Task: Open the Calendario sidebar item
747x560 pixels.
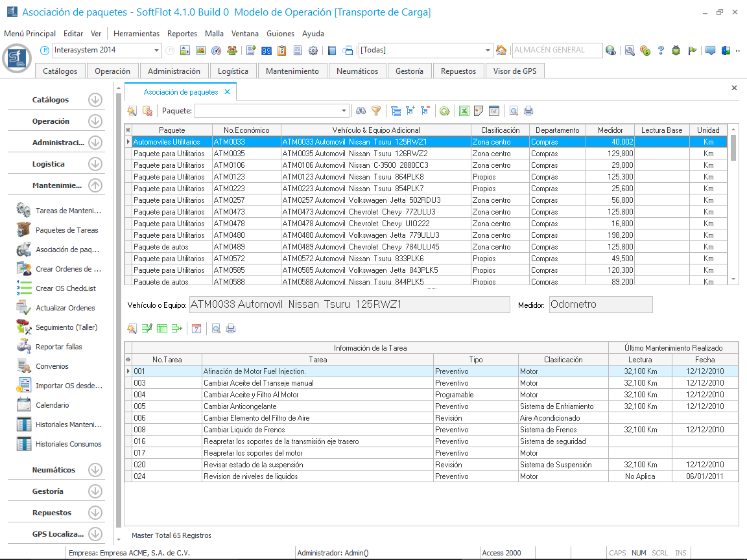Action: (52, 405)
